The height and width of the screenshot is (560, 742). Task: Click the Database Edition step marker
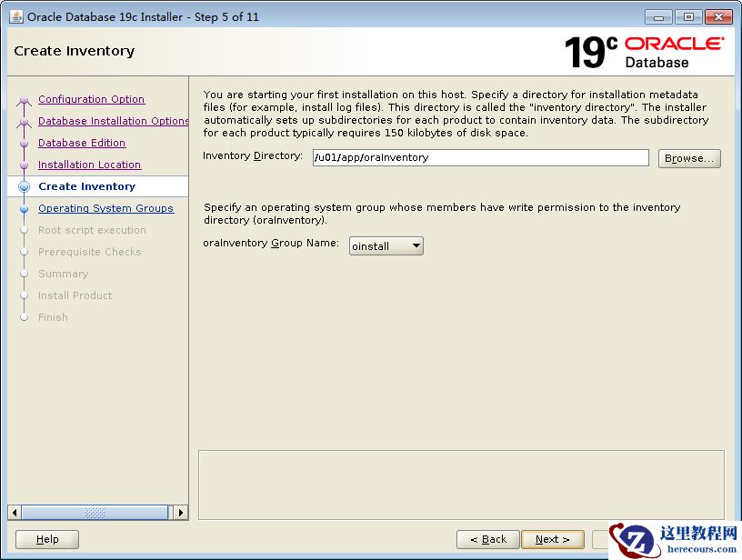pos(25,144)
